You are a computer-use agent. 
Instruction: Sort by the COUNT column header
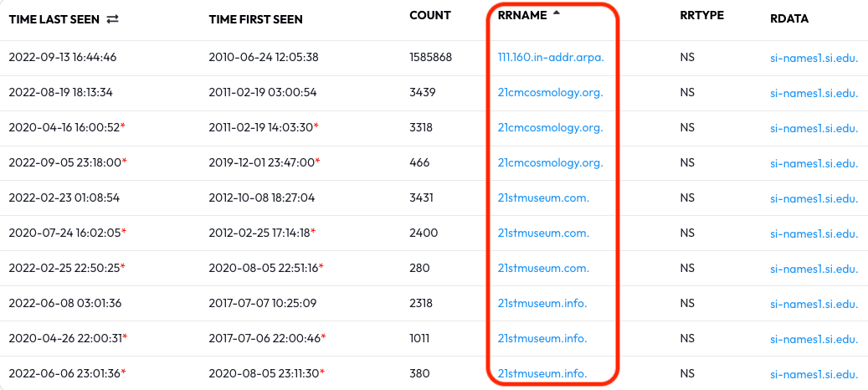430,16
